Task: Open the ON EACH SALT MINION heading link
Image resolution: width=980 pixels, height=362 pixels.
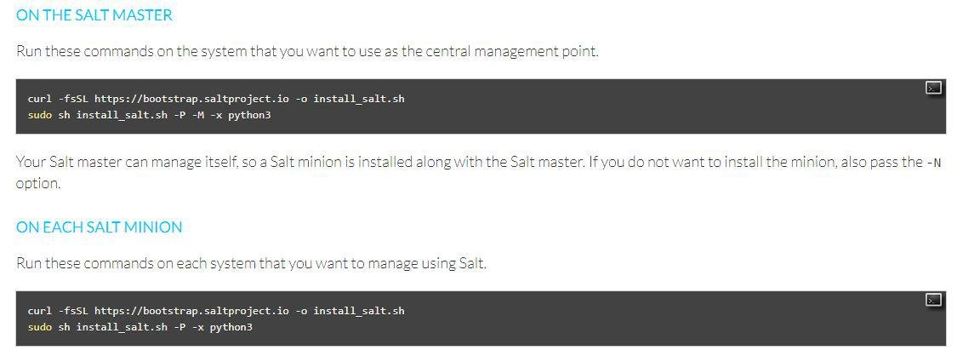Action: click(x=99, y=227)
